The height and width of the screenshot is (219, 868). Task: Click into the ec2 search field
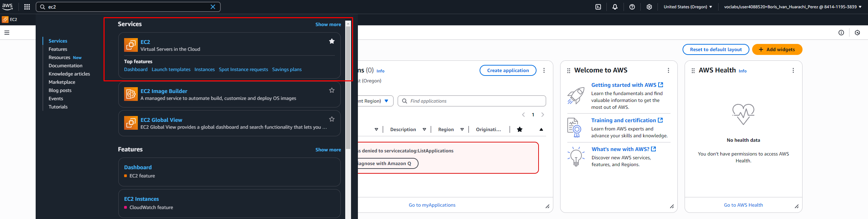128,7
